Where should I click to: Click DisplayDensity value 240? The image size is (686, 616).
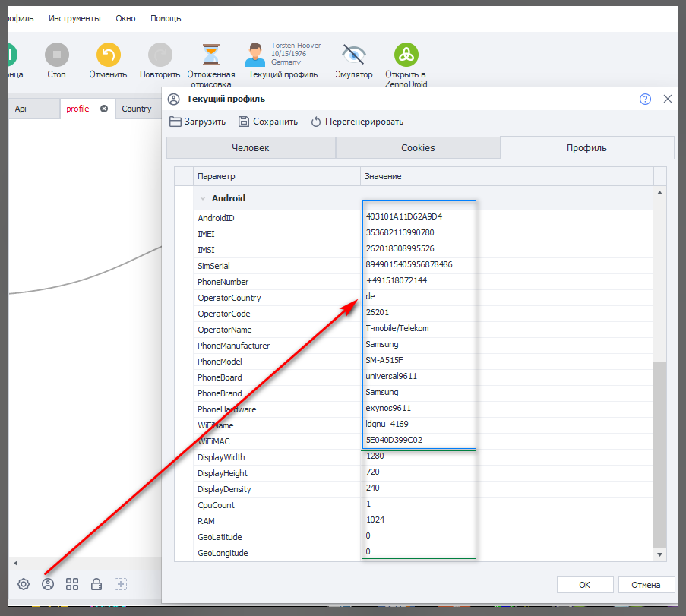pos(373,488)
